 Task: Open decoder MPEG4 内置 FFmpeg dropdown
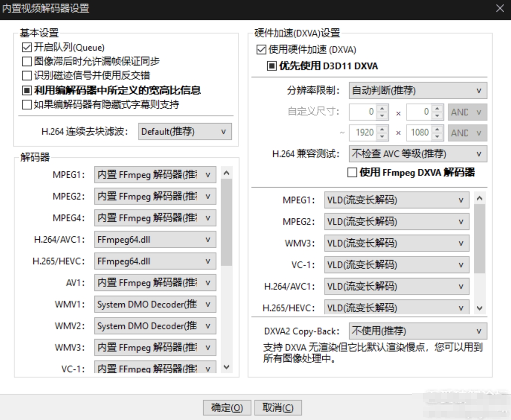(x=155, y=218)
